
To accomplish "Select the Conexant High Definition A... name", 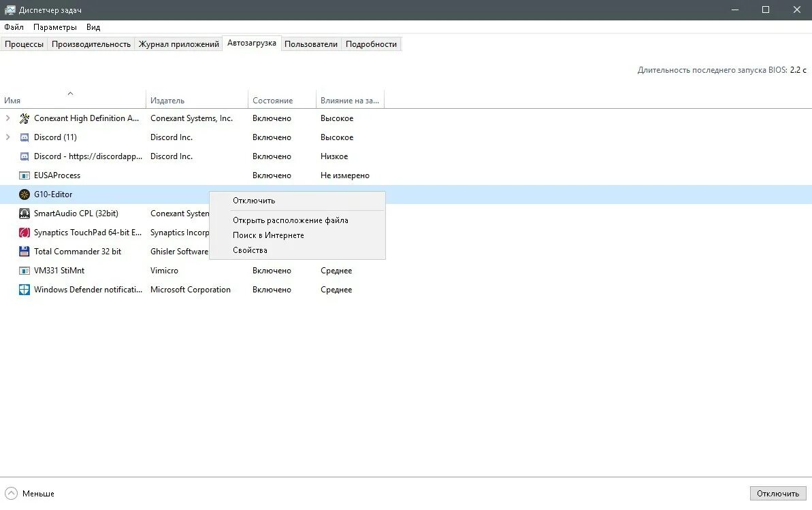I will pyautogui.click(x=86, y=118).
